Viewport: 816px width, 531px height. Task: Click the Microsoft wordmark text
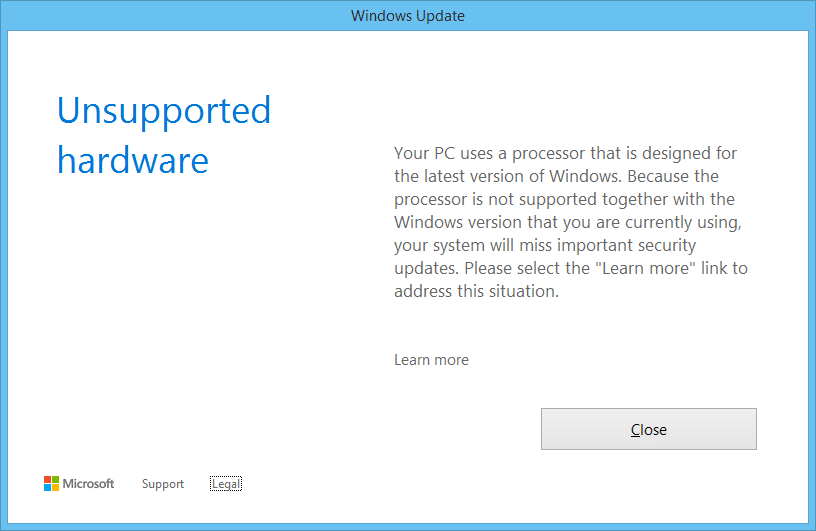tap(89, 484)
